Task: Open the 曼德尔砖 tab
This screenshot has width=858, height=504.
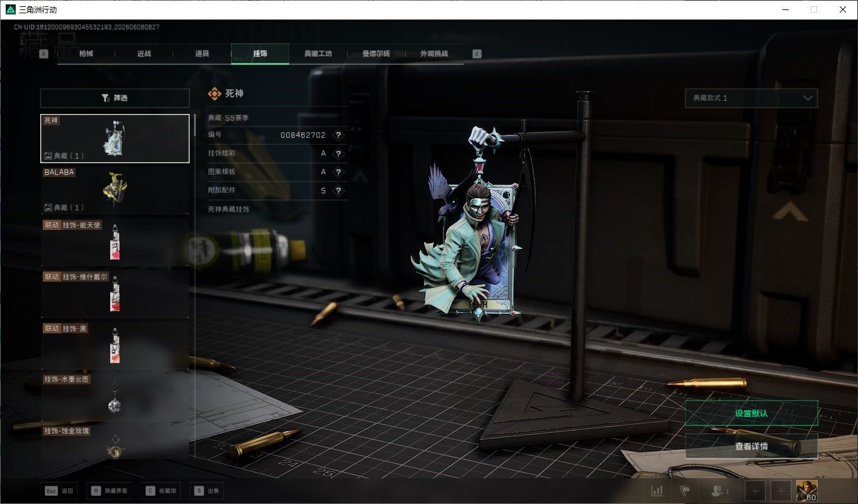Action: click(376, 54)
